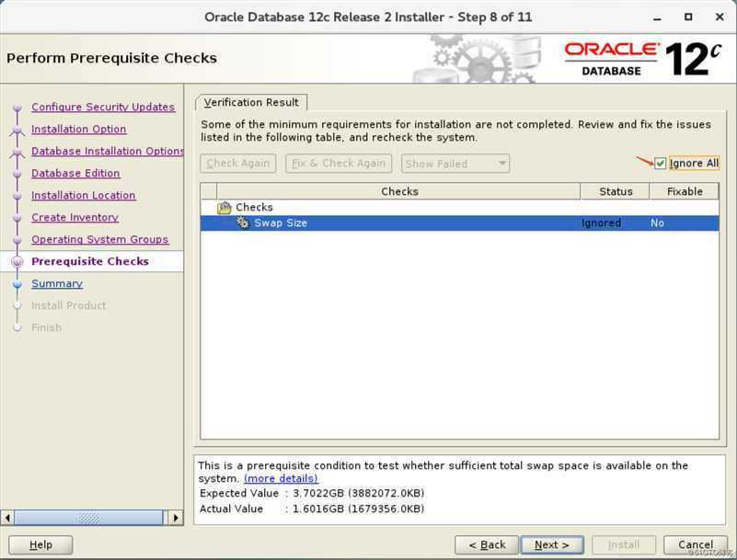Click the sidebar scrollbar right arrow

176,518
